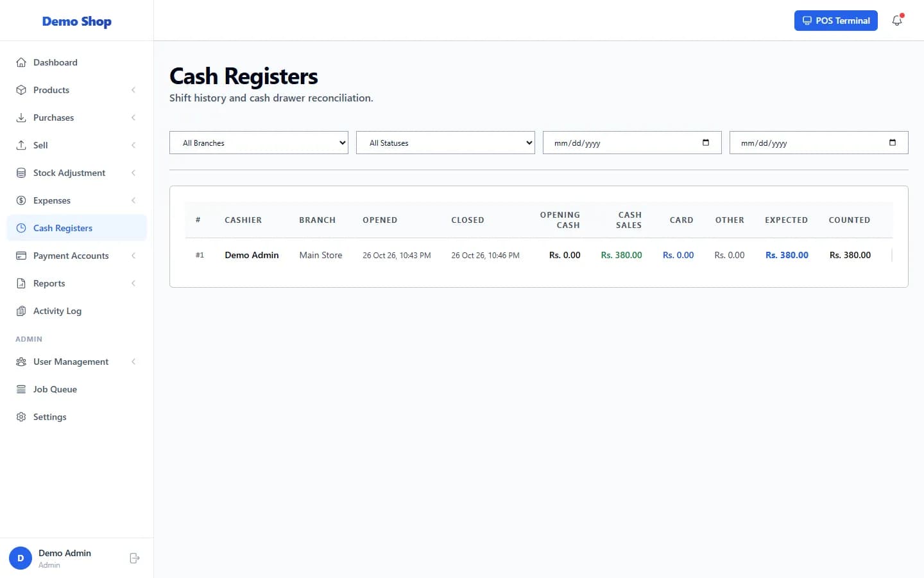Click the Main Store branch cell

click(x=321, y=255)
